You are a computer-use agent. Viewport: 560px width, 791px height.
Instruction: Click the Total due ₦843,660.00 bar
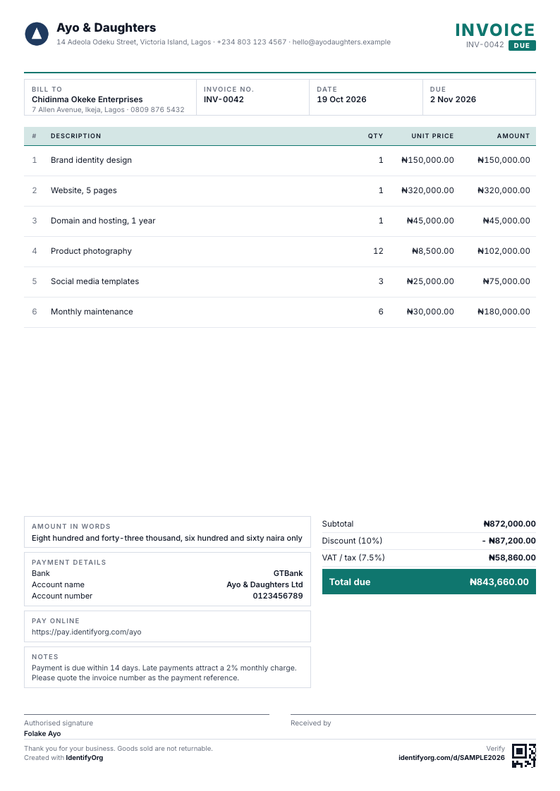(429, 582)
